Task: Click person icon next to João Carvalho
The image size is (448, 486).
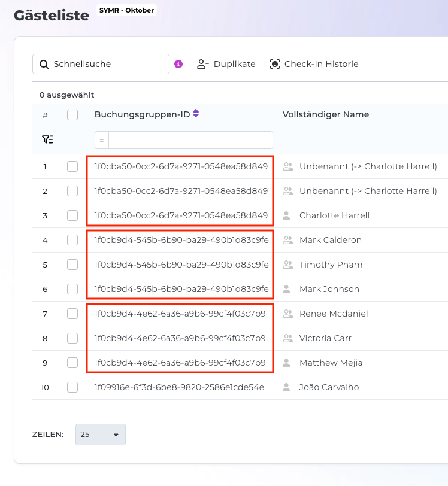Action: click(x=286, y=387)
